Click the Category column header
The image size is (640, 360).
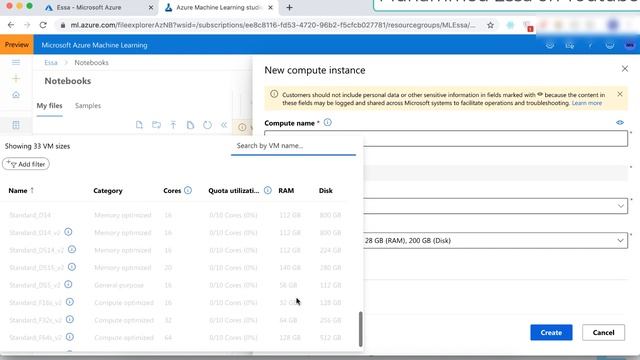click(108, 191)
